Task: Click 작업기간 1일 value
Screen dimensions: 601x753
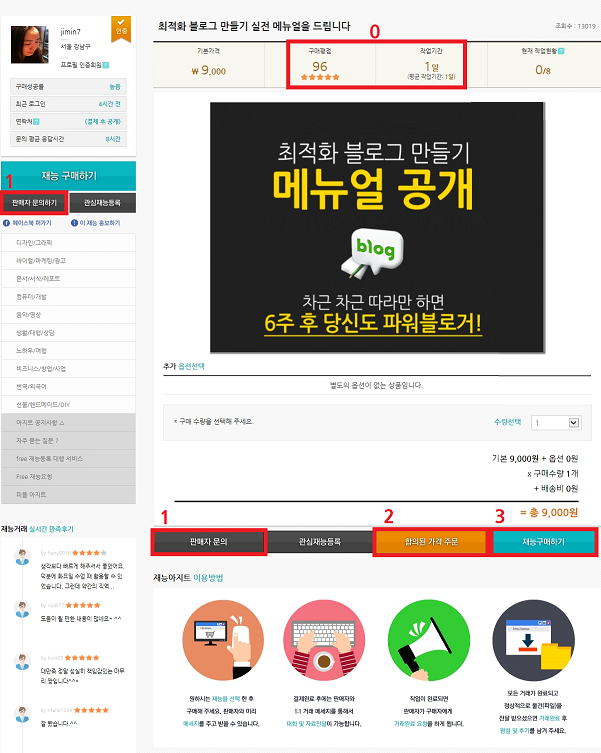Action: (431, 66)
